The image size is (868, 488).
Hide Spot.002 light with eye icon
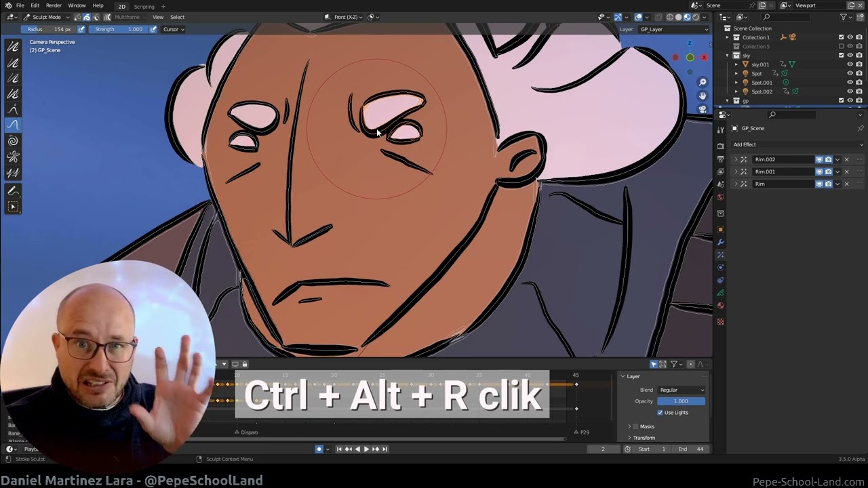850,91
